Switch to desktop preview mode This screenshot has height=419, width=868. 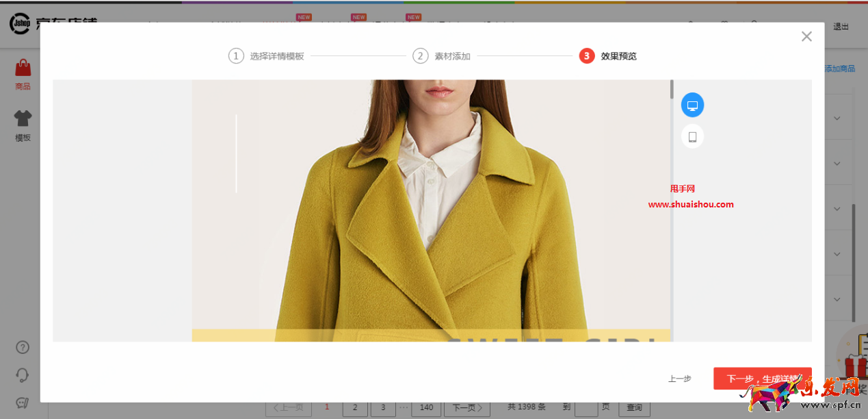pyautogui.click(x=692, y=105)
